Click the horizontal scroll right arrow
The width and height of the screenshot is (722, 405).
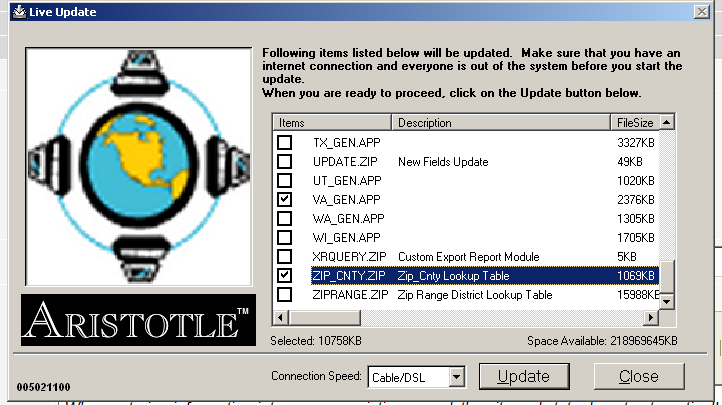(x=651, y=317)
